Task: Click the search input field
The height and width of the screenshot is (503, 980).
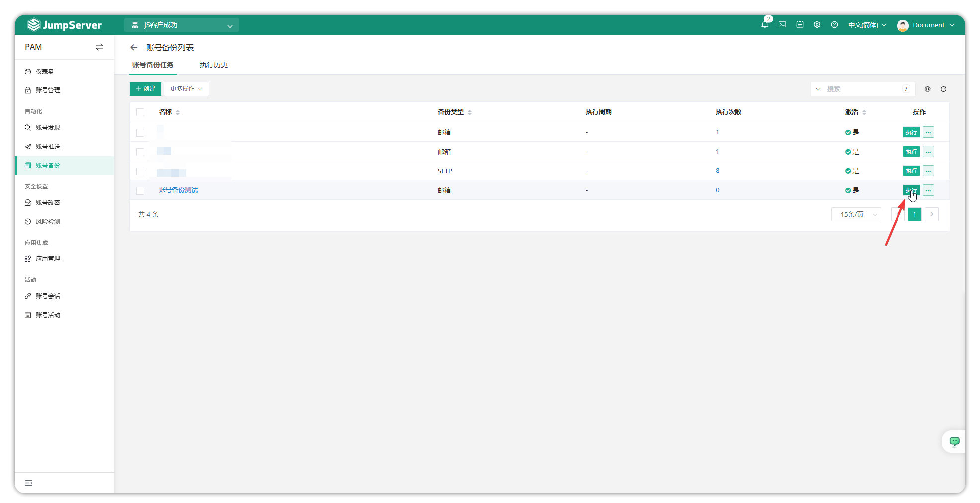Action: point(863,89)
